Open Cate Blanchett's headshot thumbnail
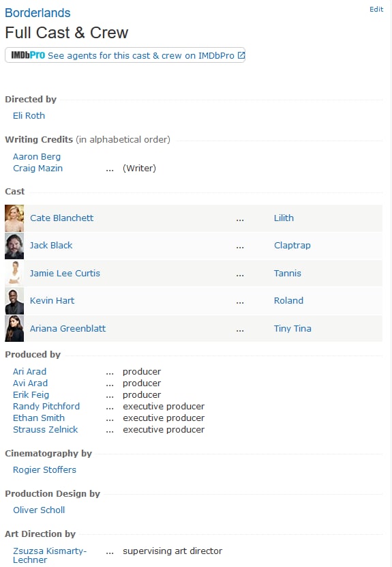Image resolution: width=392 pixels, height=567 pixels. pos(14,218)
